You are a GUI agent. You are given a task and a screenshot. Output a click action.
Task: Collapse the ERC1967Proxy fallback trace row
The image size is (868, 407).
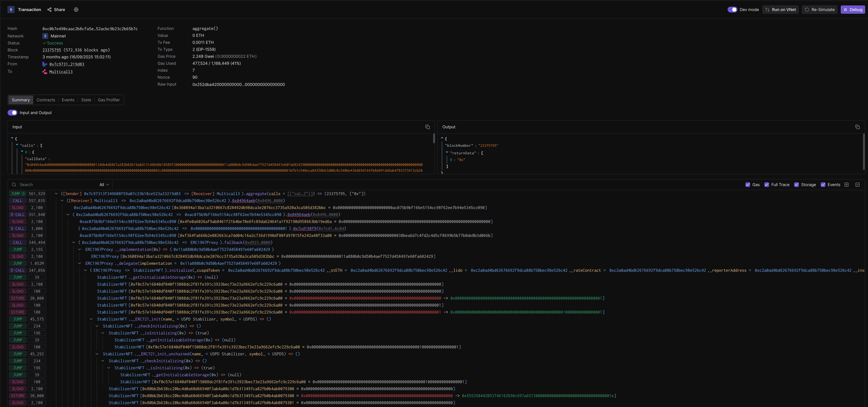74,242
